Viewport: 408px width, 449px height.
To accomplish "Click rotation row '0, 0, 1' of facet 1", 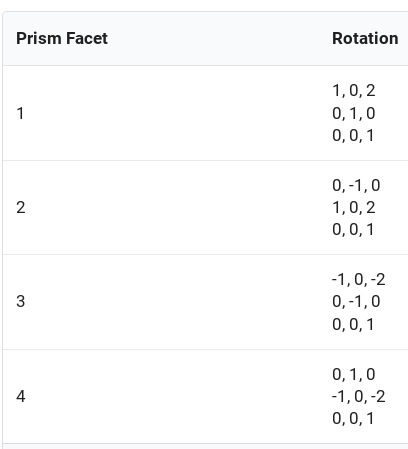I will coord(353,136).
